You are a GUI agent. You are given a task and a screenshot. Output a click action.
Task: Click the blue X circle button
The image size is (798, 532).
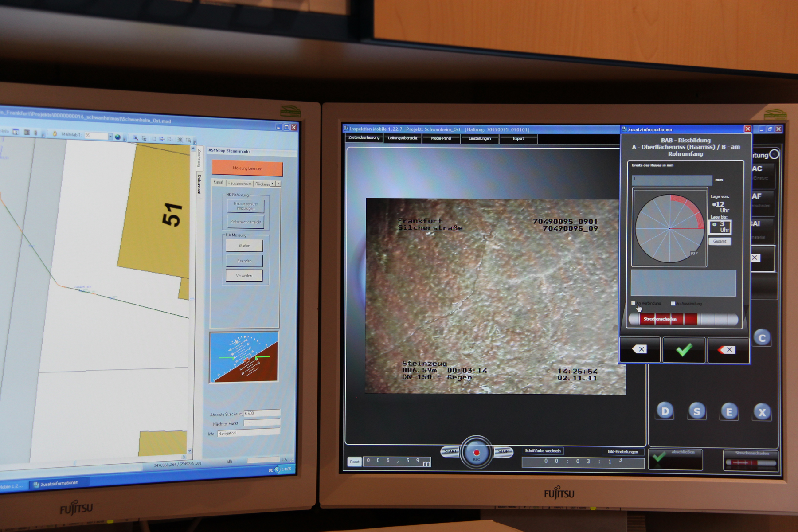[x=762, y=413]
